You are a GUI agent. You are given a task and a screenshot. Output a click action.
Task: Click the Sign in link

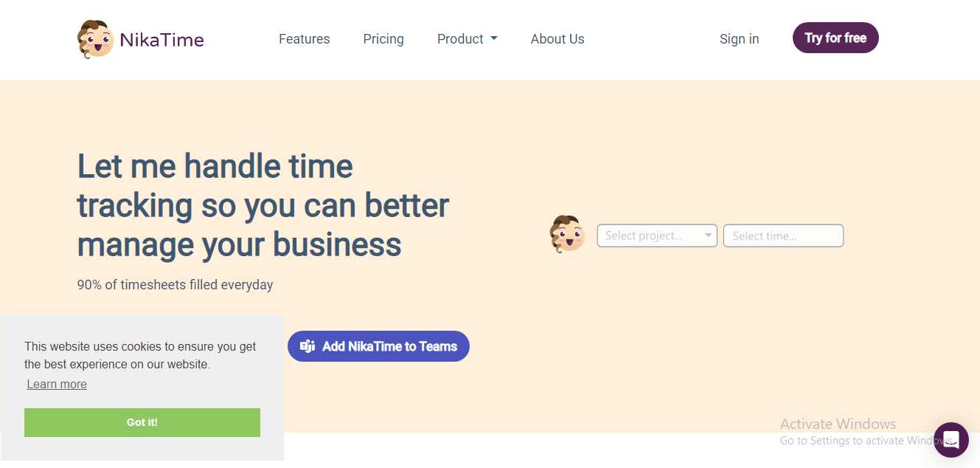coord(739,39)
